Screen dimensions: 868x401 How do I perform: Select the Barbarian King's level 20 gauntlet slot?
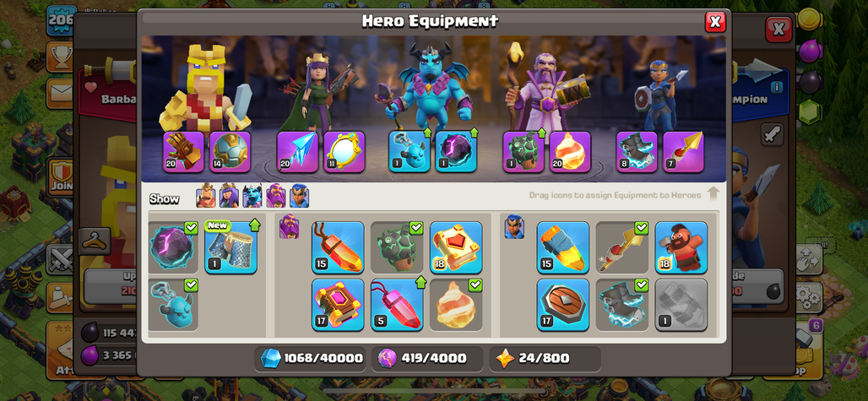(183, 152)
